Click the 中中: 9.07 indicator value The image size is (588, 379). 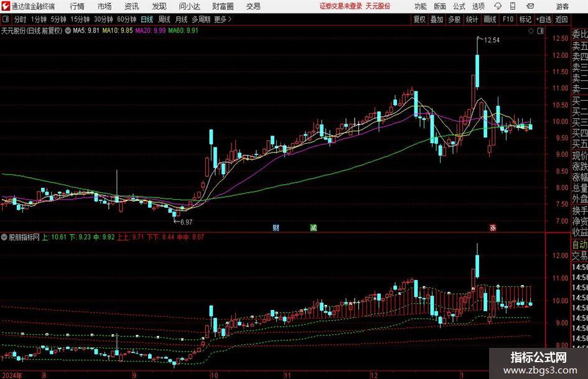(x=190, y=237)
